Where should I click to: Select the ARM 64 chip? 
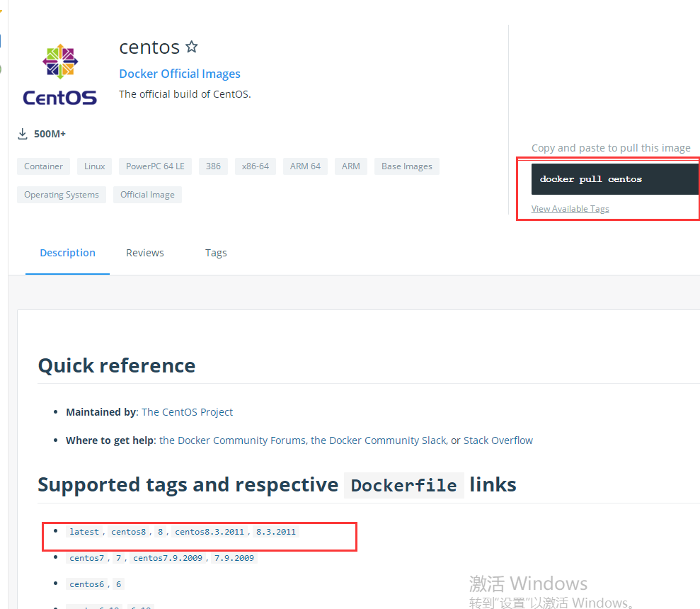305,166
